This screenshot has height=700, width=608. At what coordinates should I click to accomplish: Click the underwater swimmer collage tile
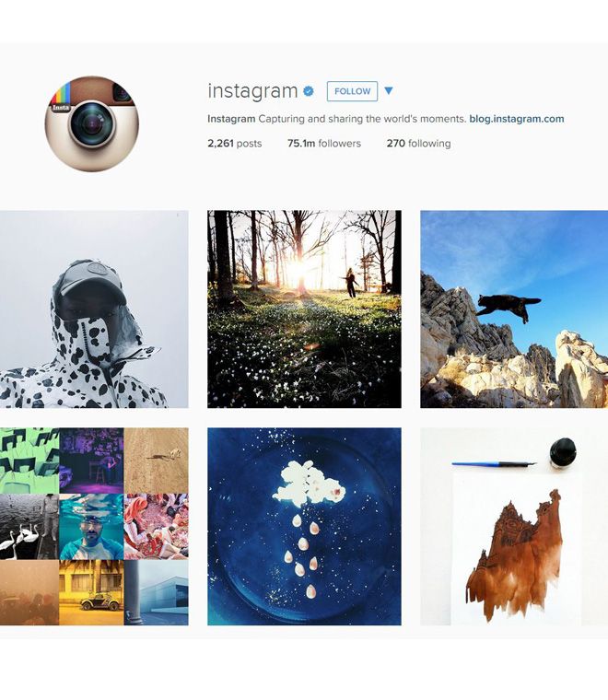[x=91, y=526]
